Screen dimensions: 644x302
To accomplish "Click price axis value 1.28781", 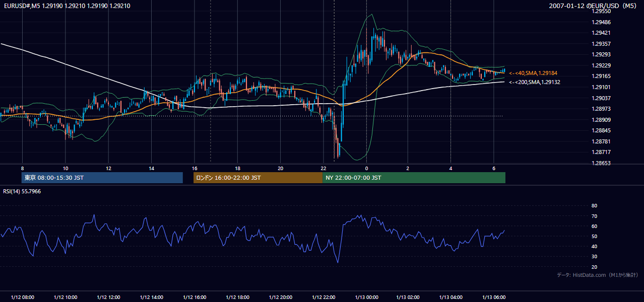I will point(601,141).
